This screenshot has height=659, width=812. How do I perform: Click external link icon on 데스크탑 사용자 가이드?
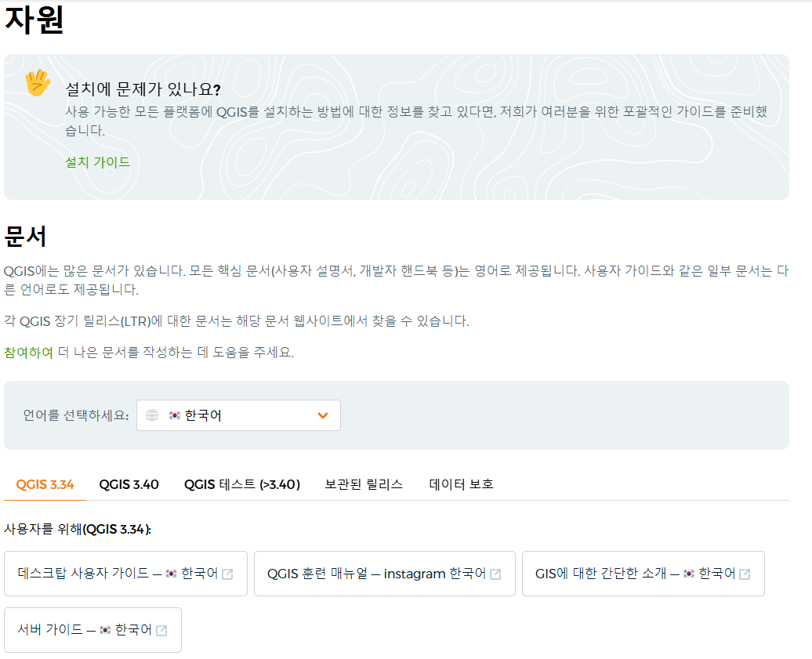point(227,574)
